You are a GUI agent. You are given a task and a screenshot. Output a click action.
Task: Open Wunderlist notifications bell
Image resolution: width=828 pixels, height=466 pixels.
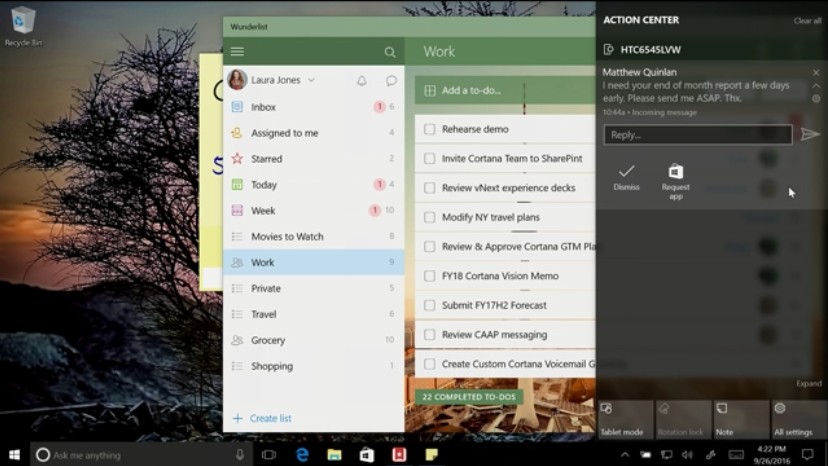[362, 80]
